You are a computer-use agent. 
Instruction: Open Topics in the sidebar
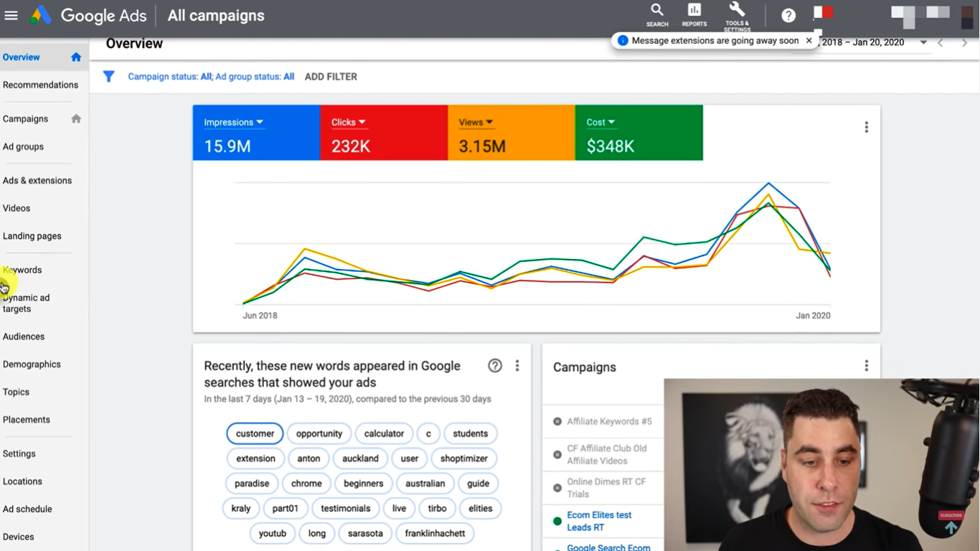[x=16, y=392]
